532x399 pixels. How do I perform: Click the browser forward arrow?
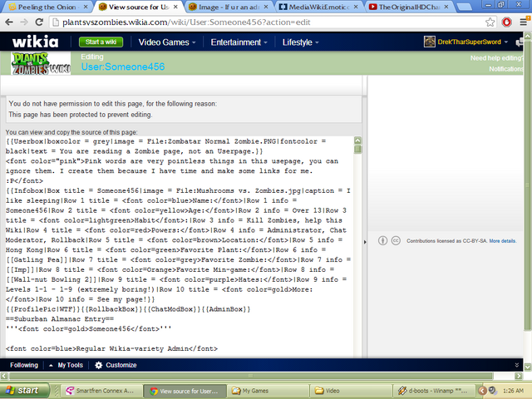(x=24, y=22)
